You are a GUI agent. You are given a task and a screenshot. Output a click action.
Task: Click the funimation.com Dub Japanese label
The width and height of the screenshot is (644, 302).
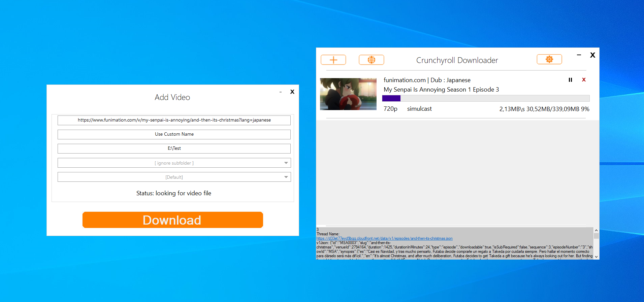[x=427, y=80]
